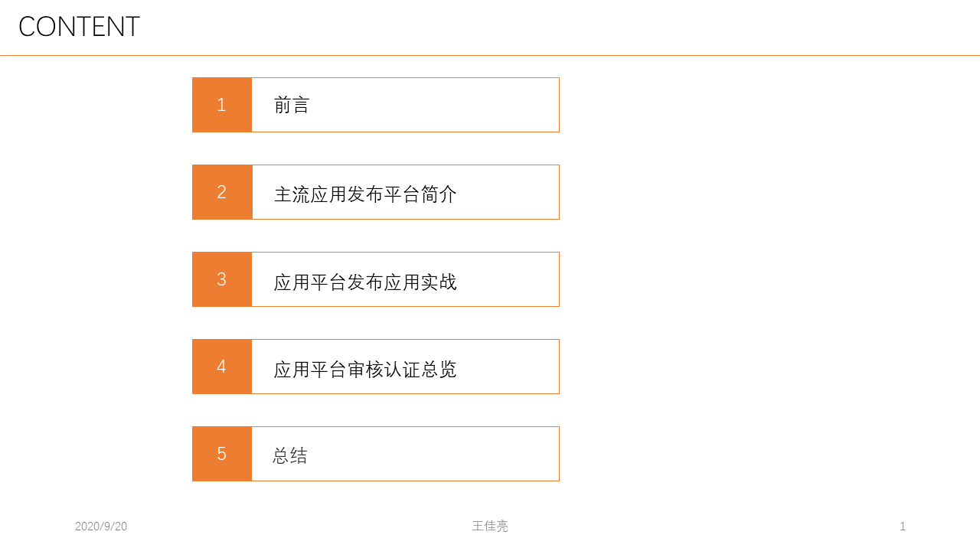Click the CONTENT slide title
Screen dimensions: 980x551
click(x=79, y=27)
